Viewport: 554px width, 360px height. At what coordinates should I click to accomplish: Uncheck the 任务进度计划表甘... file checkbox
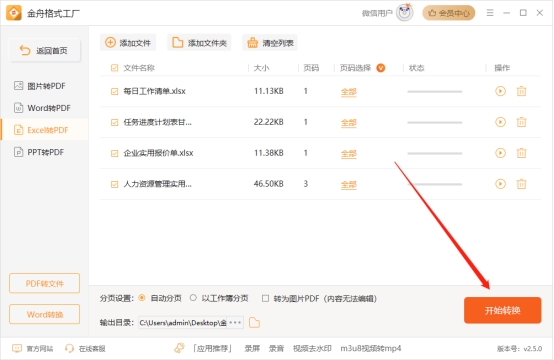pos(114,122)
